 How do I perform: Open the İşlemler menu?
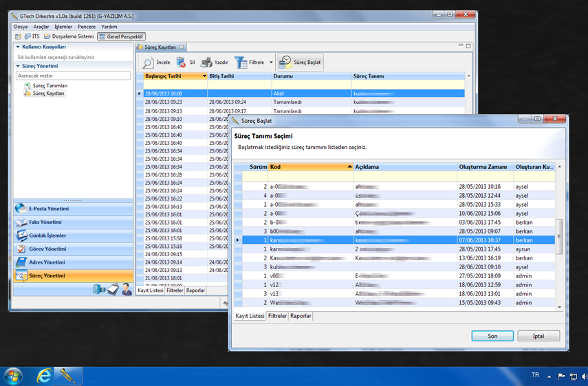click(x=63, y=27)
